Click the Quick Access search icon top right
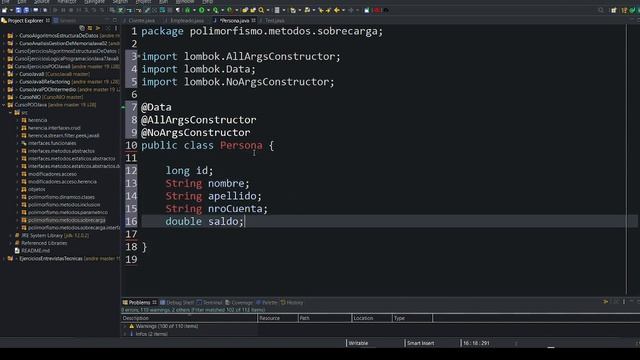This screenshot has height=360, width=640. [601, 10]
